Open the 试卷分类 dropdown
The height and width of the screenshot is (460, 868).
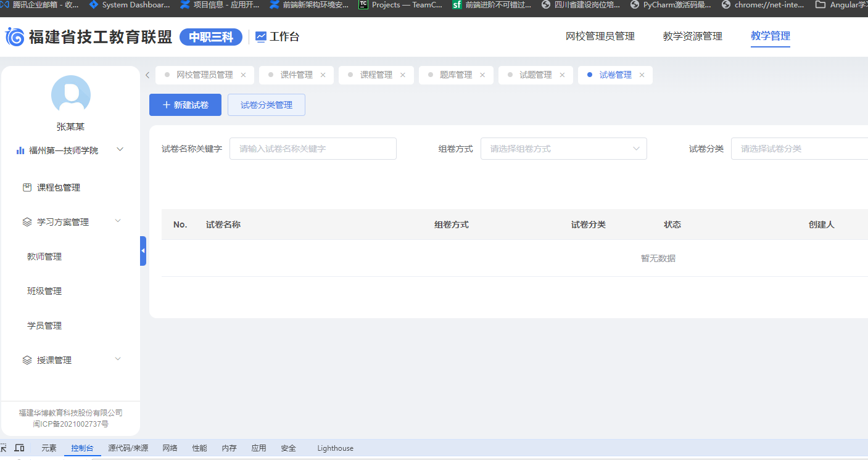(x=800, y=149)
